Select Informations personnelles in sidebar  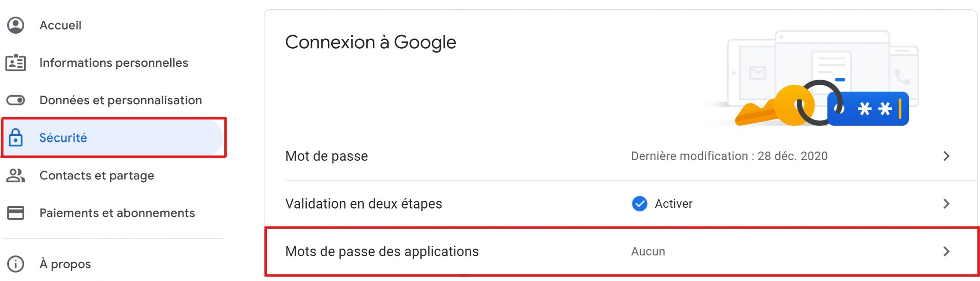coord(114,63)
